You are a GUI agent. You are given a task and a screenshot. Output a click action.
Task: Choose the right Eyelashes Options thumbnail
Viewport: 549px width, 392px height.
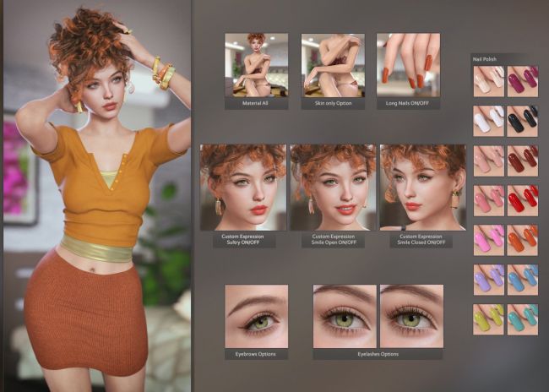coord(411,316)
